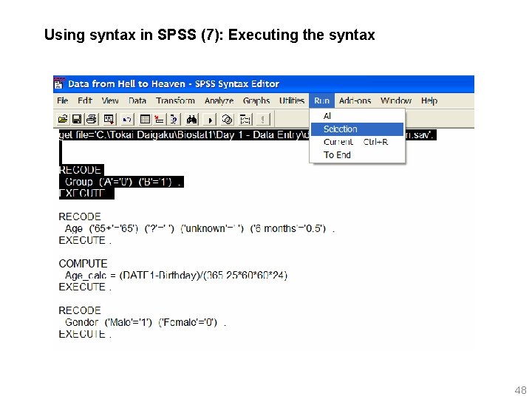532x399 pixels.
Task: Click the Open file toolbar icon
Action: (x=63, y=119)
